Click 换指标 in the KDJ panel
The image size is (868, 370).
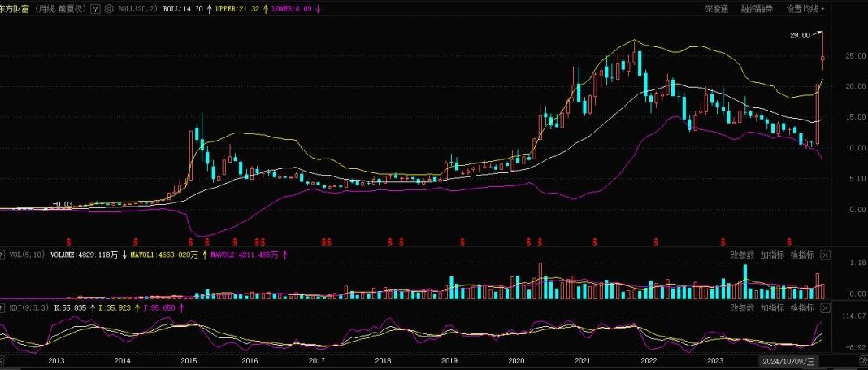coord(802,307)
